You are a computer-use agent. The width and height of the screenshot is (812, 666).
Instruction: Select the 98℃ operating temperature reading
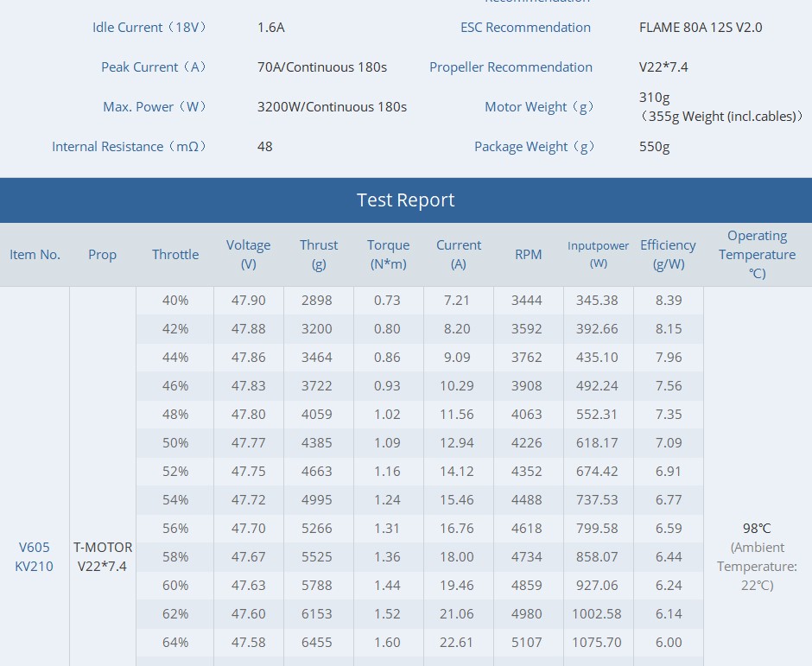click(x=756, y=529)
